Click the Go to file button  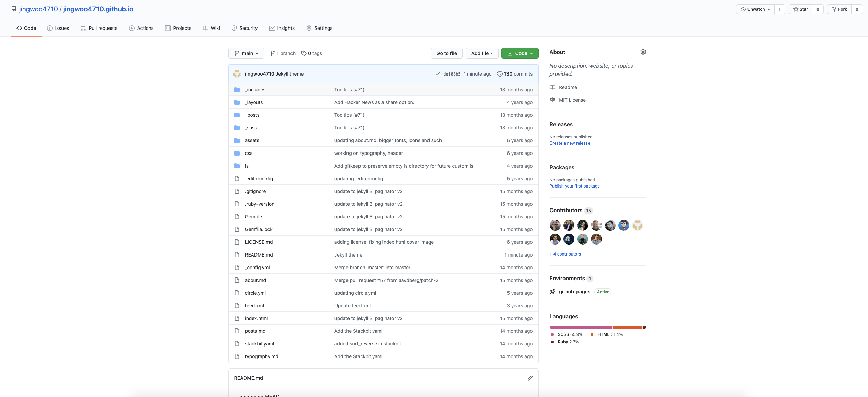(446, 53)
